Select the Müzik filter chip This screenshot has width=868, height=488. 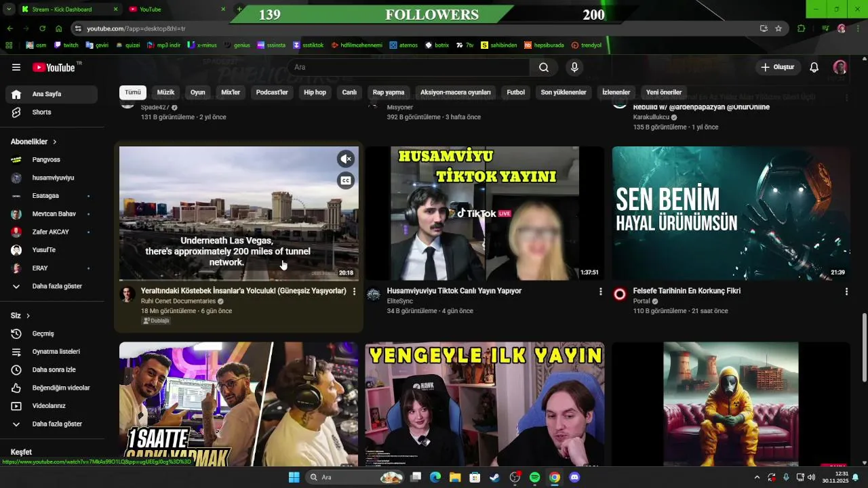click(165, 92)
